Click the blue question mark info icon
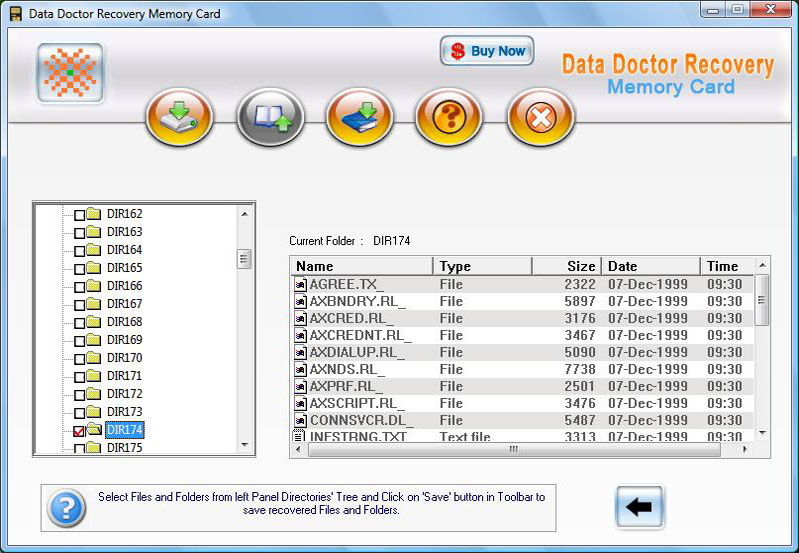The height and width of the screenshot is (553, 799). (x=66, y=509)
